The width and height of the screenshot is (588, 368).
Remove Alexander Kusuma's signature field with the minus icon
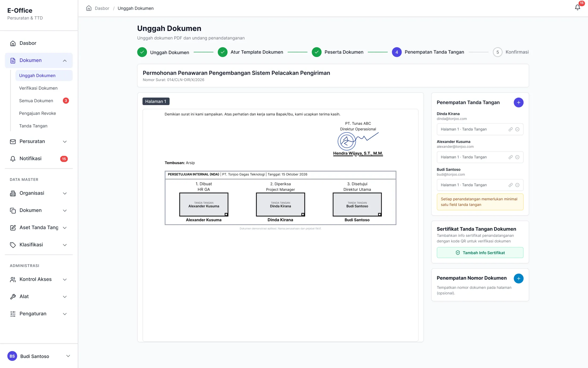(x=517, y=157)
